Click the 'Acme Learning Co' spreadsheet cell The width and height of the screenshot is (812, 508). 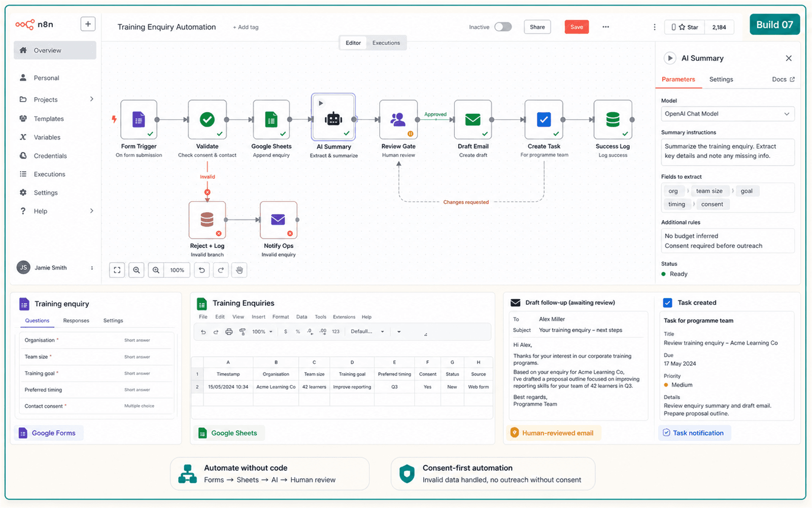coord(276,387)
